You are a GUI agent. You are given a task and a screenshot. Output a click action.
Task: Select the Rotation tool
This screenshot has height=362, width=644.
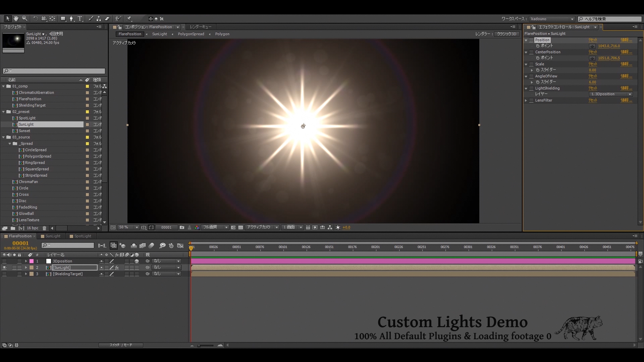35,19
